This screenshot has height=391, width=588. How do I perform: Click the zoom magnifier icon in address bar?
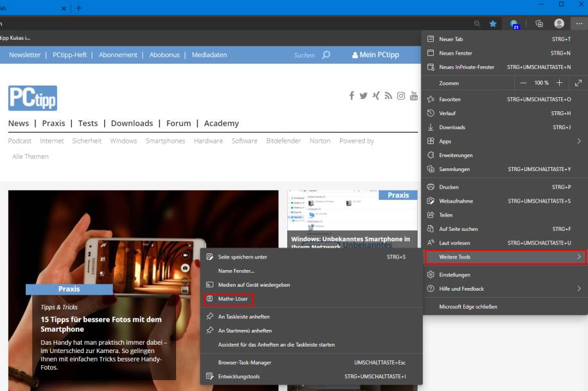click(x=477, y=24)
